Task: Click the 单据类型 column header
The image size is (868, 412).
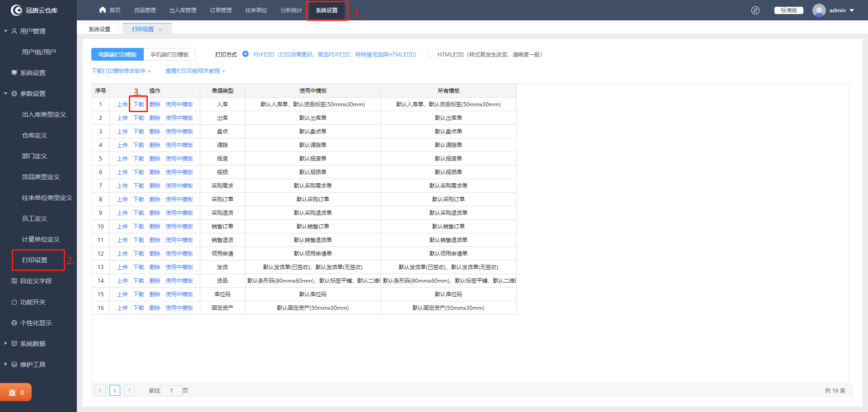Action: pyautogui.click(x=222, y=91)
